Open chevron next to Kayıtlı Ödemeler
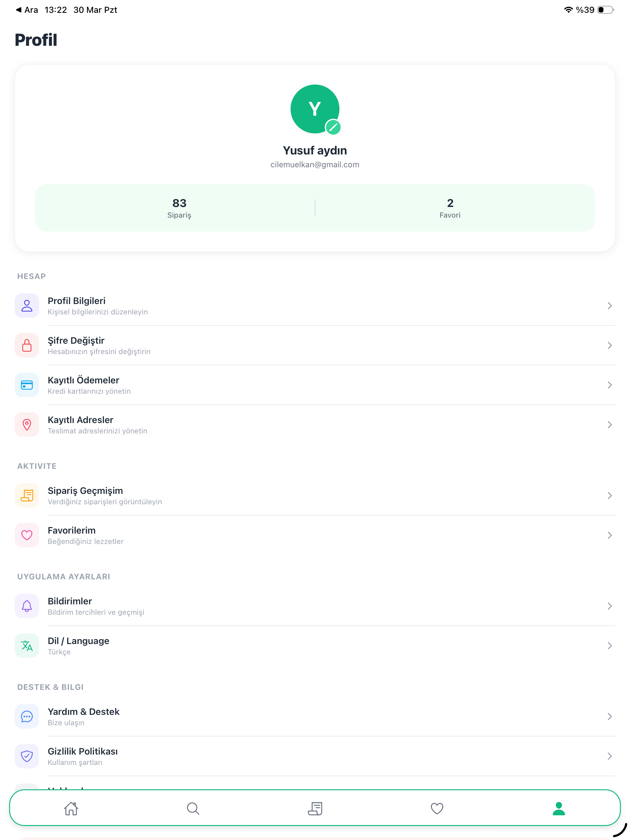 pos(610,385)
